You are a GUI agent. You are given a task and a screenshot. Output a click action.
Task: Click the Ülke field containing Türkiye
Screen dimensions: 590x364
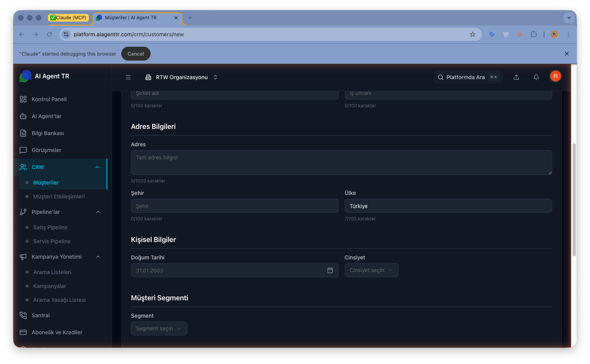(448, 206)
